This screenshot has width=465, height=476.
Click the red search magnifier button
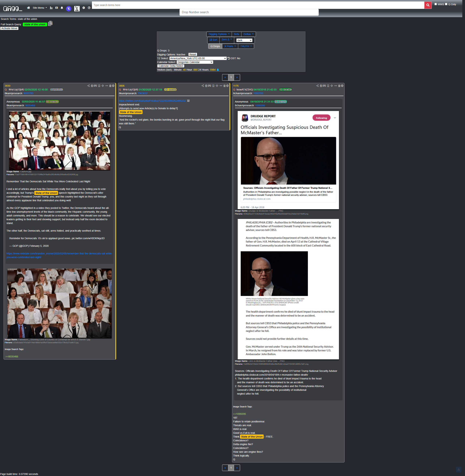[x=428, y=5]
